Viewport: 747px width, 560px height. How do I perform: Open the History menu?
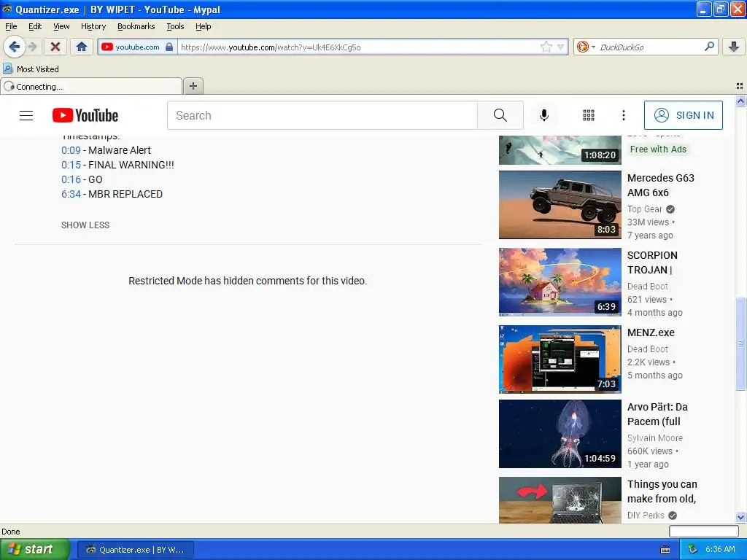pos(93,26)
